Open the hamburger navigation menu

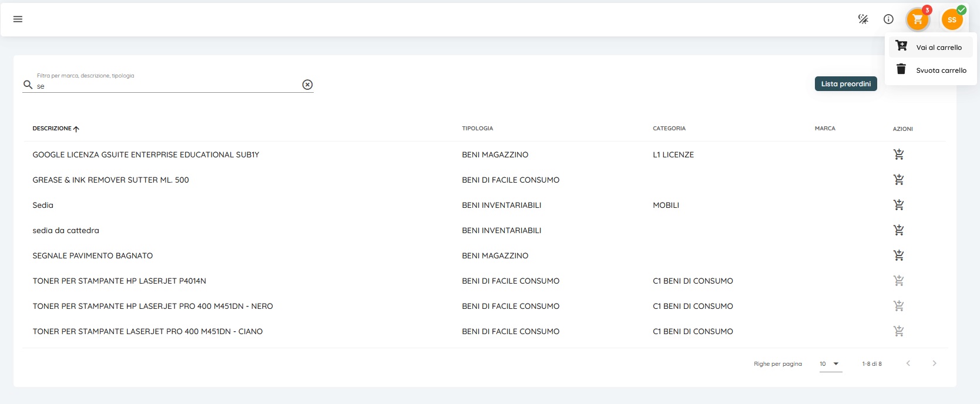coord(18,19)
